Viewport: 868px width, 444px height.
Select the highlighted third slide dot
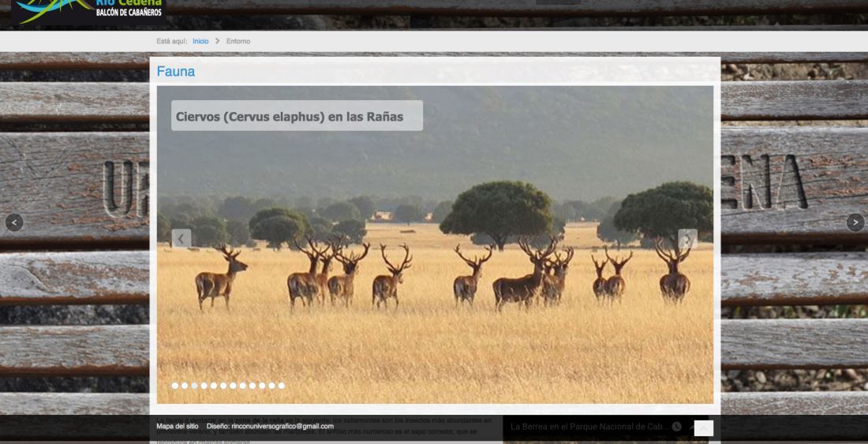coord(194,386)
